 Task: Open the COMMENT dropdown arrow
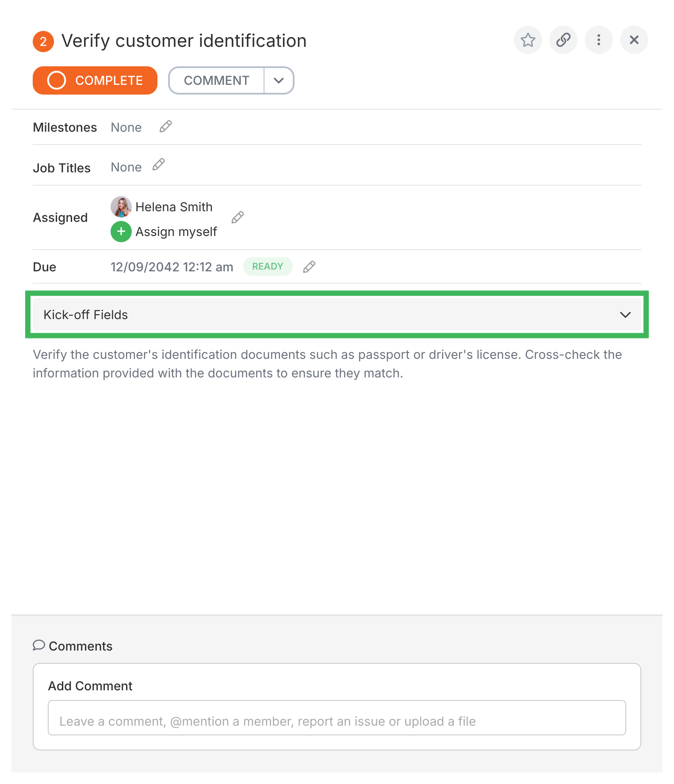point(279,80)
